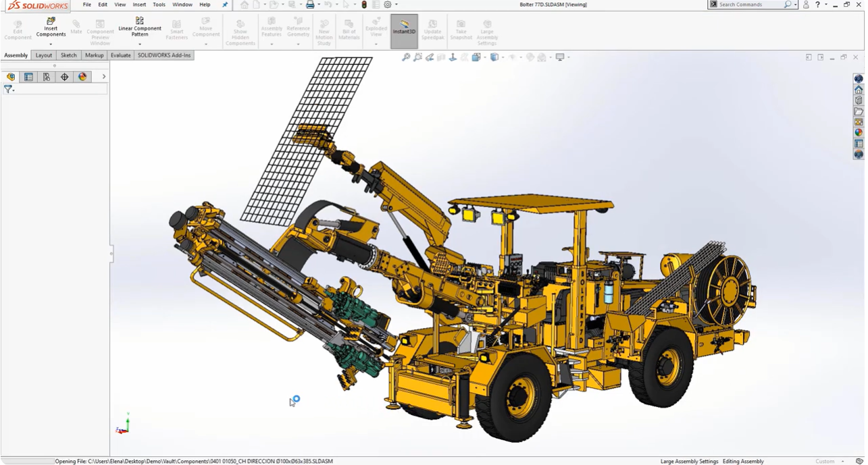Click Edit Component tool
The width and height of the screenshot is (868, 465).
[18, 30]
